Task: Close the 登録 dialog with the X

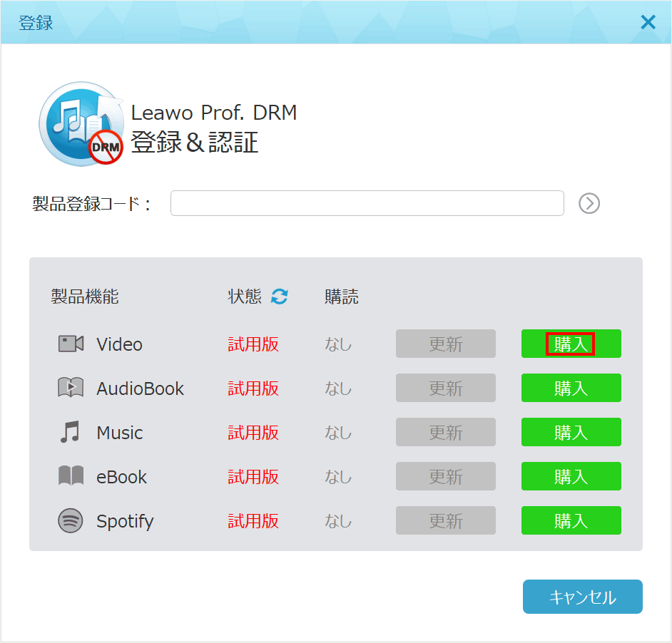Action: 648,22
